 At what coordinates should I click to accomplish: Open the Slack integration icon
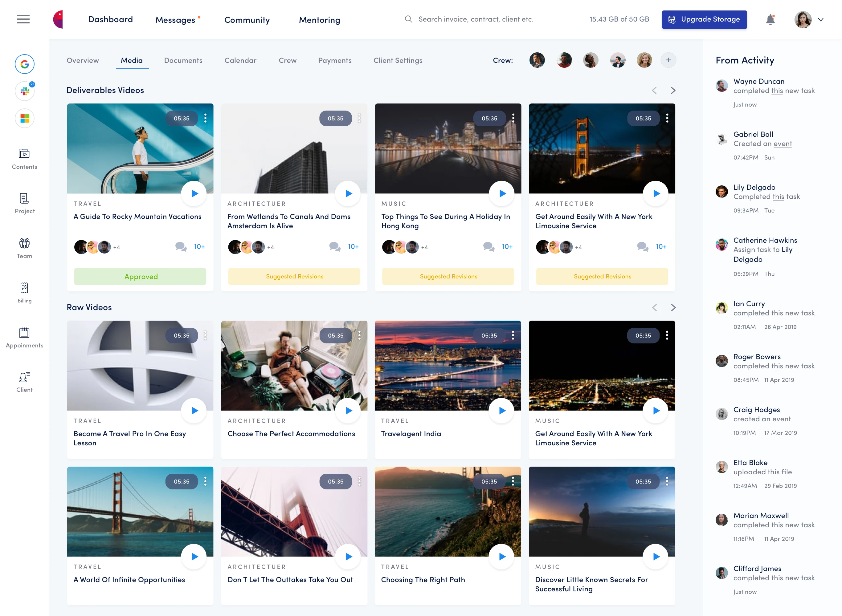25,91
